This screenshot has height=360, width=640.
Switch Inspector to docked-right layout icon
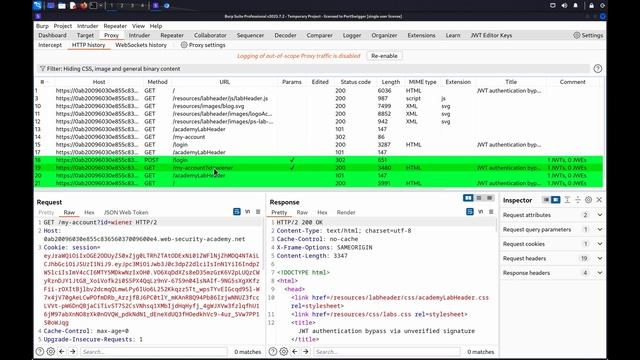(556, 200)
